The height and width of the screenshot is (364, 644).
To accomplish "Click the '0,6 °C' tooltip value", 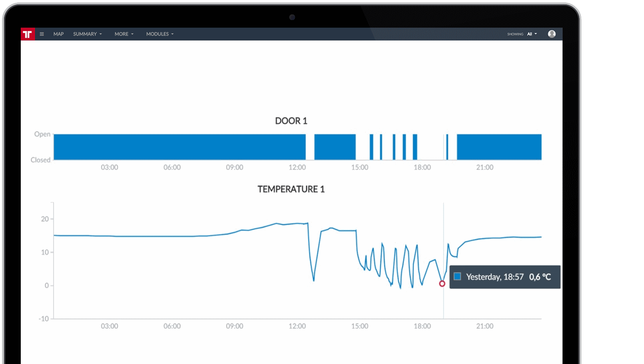I will point(540,277).
